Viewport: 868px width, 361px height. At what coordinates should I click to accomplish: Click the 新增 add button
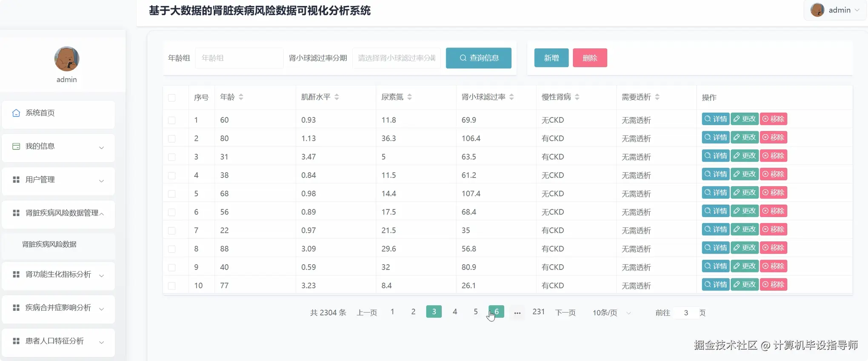[551, 58]
